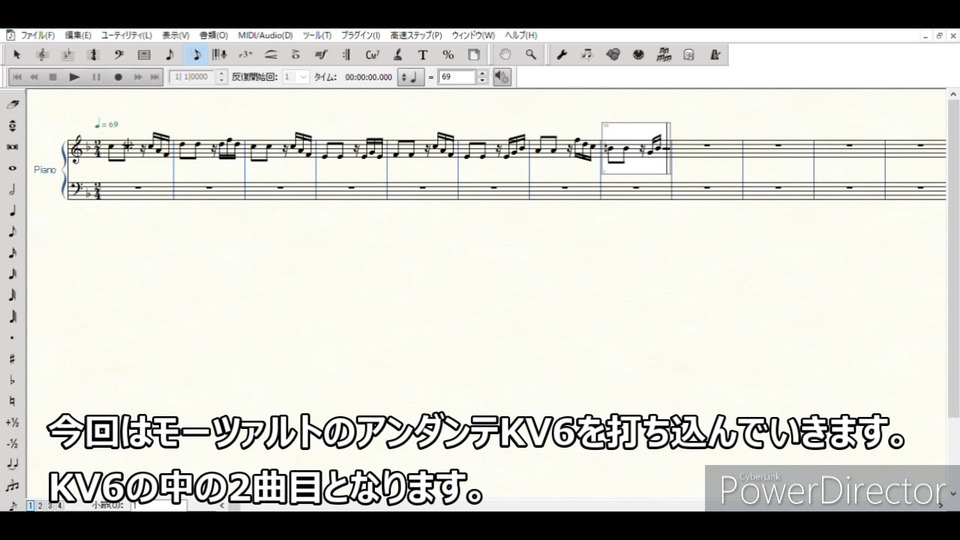This screenshot has width=960, height=540.
Task: Switch to layer 4
Action: [59, 506]
